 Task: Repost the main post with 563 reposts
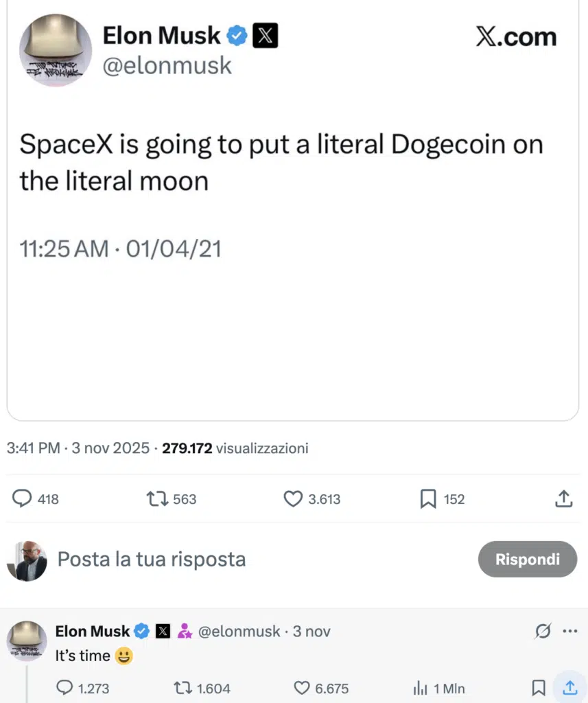click(157, 498)
